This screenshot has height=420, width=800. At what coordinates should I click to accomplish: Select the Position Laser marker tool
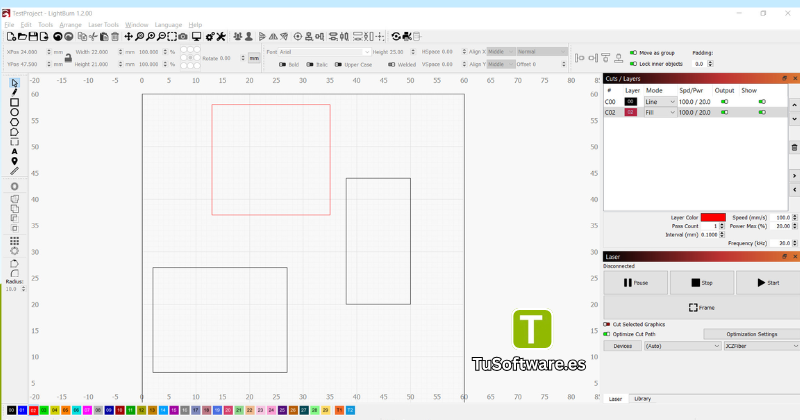[x=14, y=161]
